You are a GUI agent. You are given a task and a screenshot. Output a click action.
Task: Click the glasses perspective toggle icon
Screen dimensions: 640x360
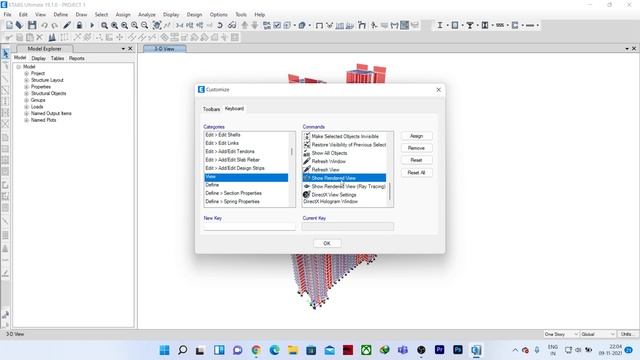click(x=232, y=25)
